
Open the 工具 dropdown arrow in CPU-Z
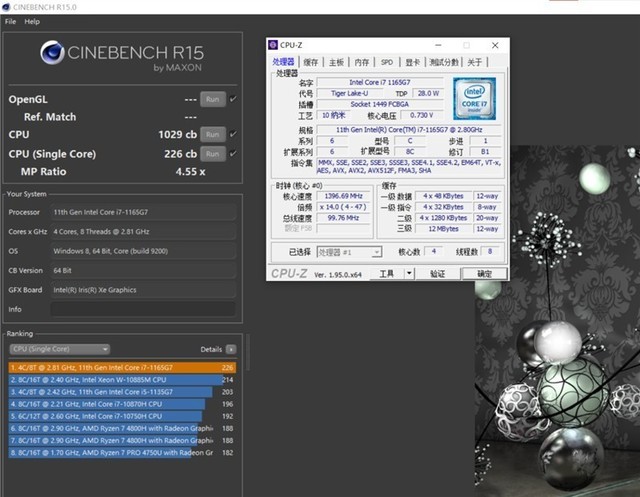409,274
